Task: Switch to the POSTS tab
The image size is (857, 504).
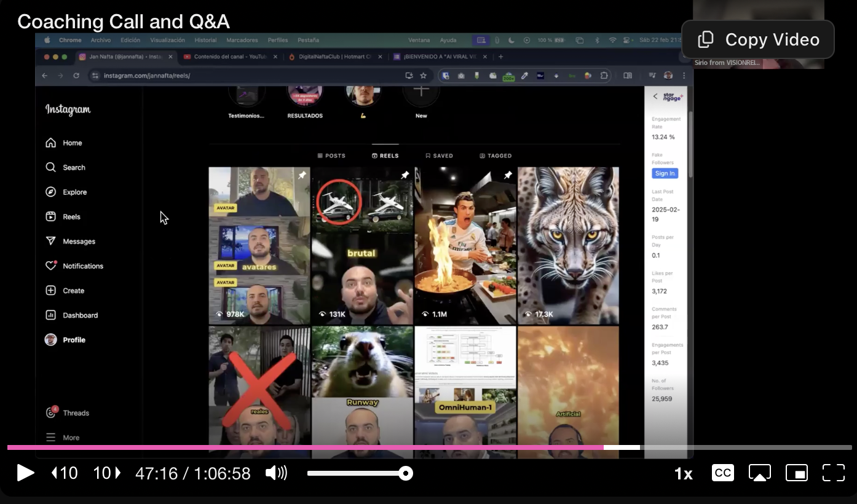Action: [x=331, y=156]
